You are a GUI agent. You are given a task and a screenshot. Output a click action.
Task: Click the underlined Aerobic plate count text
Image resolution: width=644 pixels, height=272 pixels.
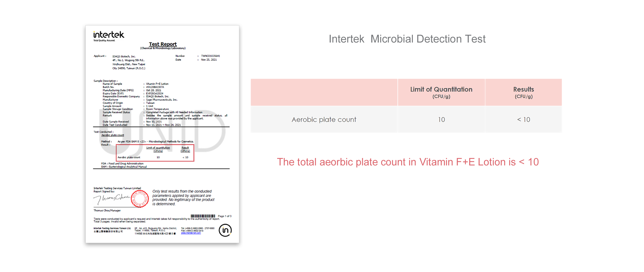tap(112, 135)
